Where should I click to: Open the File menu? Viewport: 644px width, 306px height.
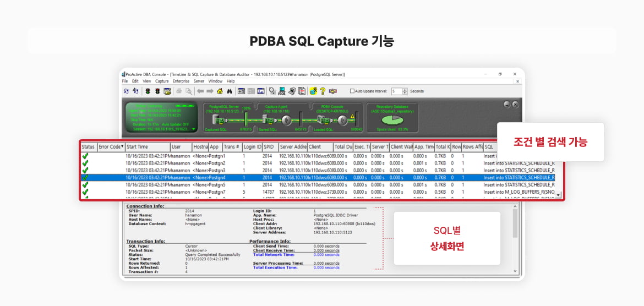(x=125, y=81)
